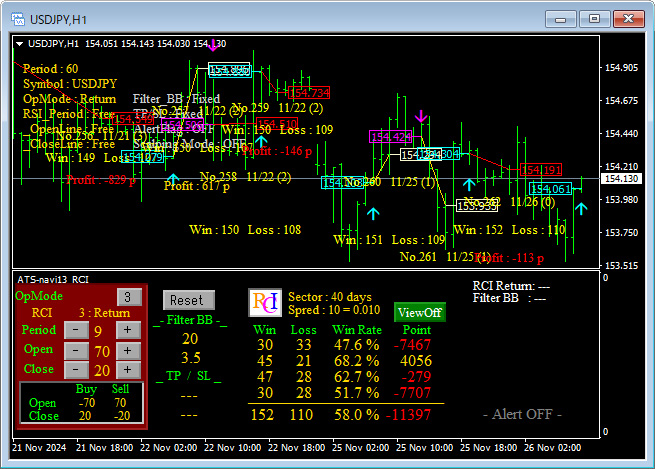Screen dimensions: 655x469
Task: Click the Filter BB value 20
Action: coord(190,339)
